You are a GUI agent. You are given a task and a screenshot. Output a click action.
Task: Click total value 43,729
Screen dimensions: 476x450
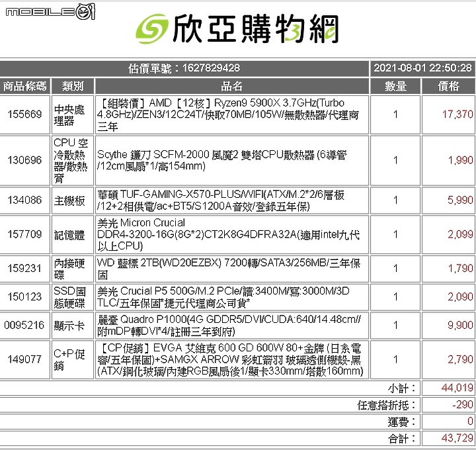click(457, 438)
